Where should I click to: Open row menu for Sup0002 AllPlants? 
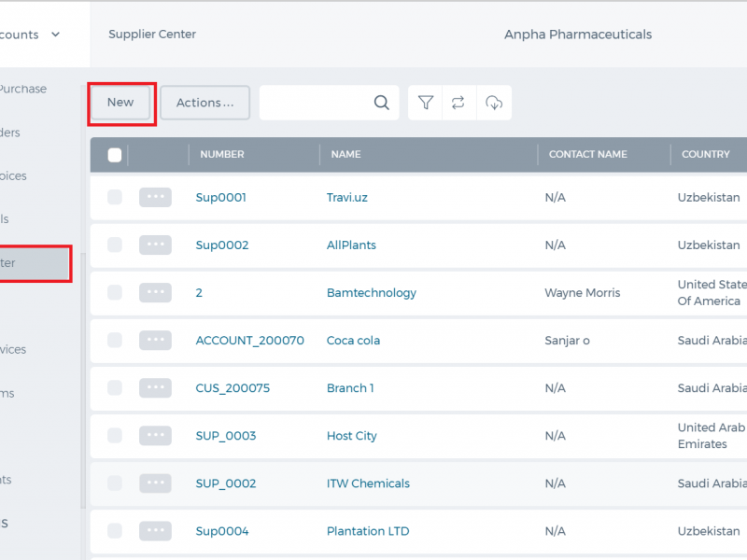coord(155,245)
